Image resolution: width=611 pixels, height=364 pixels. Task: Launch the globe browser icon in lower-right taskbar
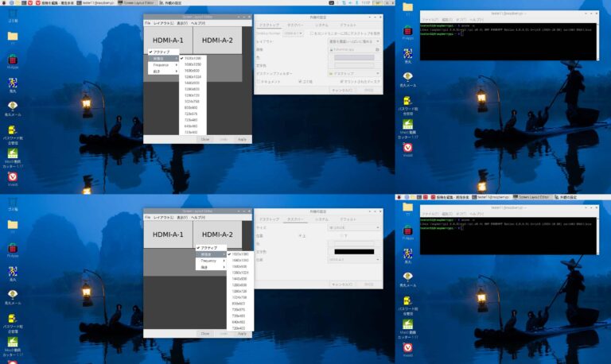pos(407,197)
